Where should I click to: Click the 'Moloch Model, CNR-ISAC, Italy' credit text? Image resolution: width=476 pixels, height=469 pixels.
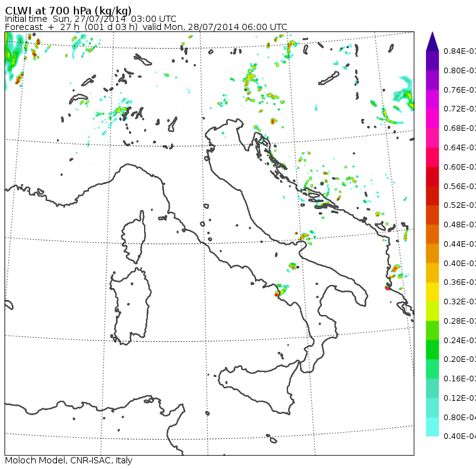pyautogui.click(x=69, y=460)
